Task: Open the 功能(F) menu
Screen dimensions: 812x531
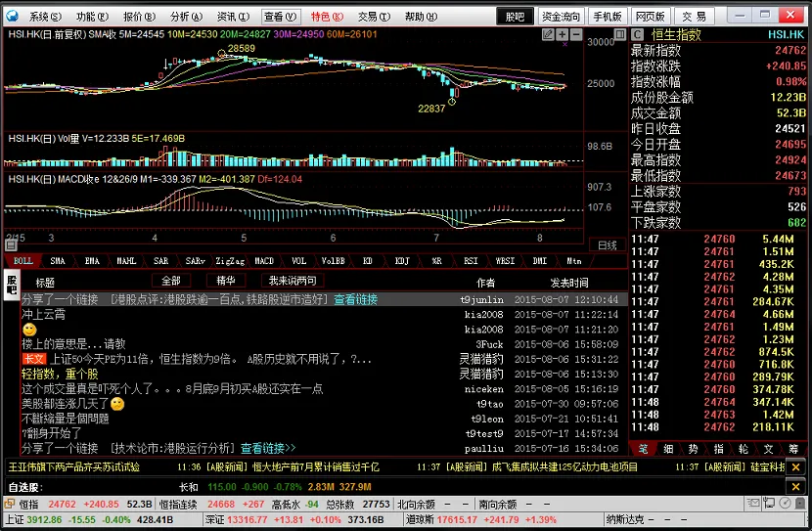Action: tap(92, 17)
